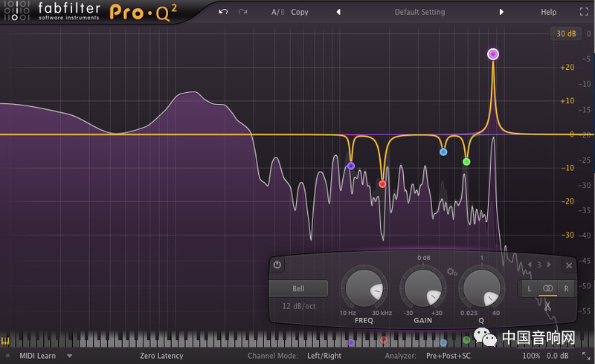Viewport: 595px width, 364px height.
Task: Select the purple peak EQ band node
Action: 493,54
